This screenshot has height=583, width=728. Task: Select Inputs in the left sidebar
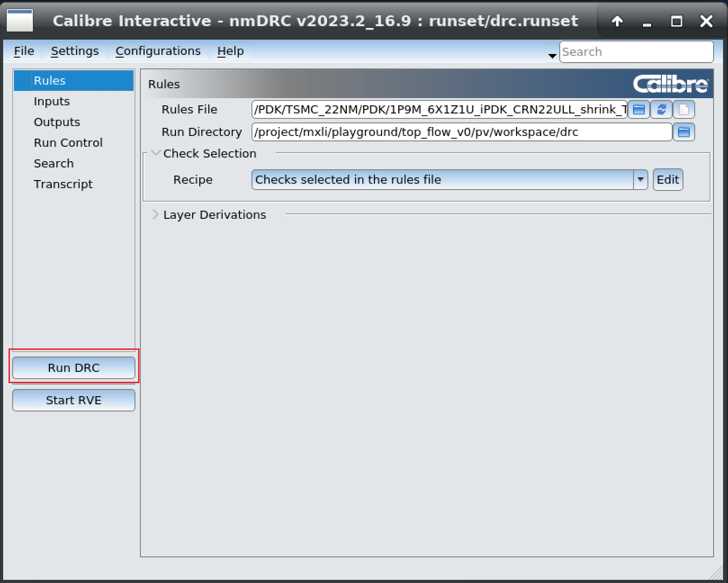tap(52, 101)
